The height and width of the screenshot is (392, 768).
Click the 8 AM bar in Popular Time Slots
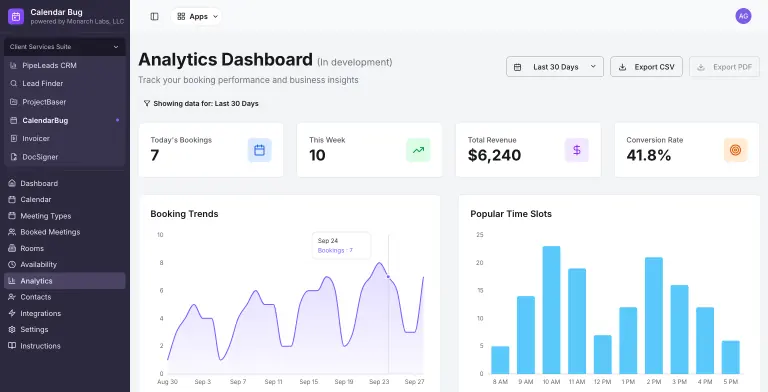pyautogui.click(x=500, y=360)
